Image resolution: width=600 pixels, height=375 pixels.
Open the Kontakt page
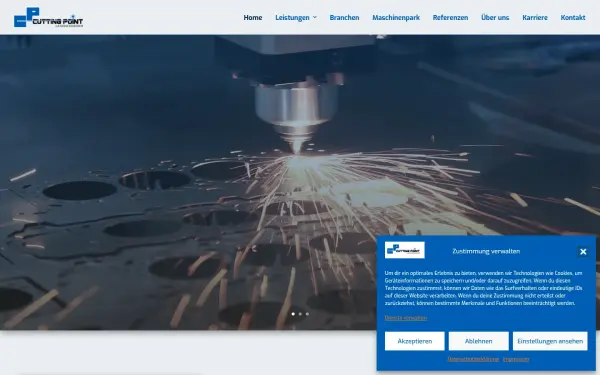click(x=572, y=18)
